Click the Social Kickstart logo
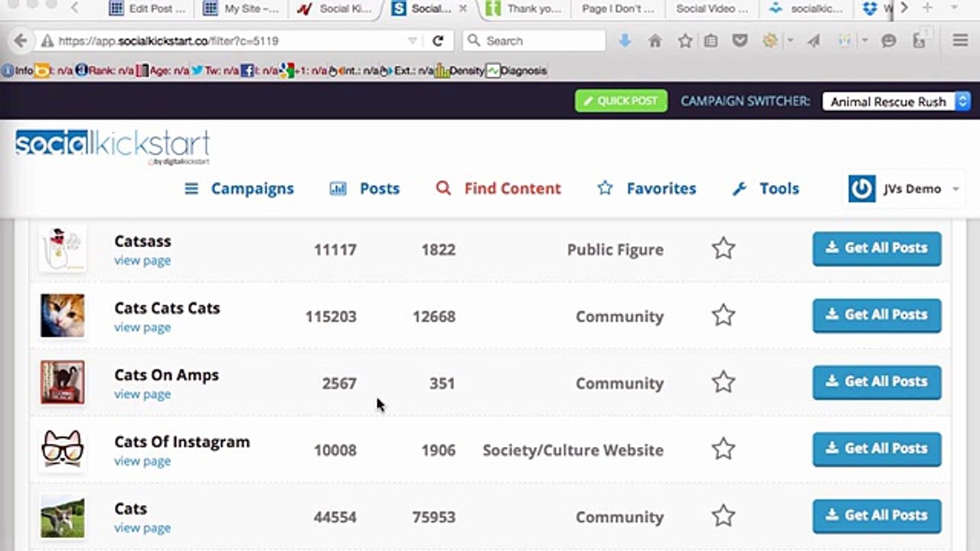Screen dimensions: 980x551 click(113, 147)
